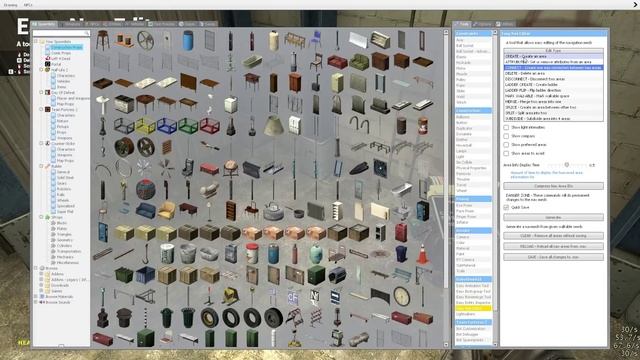Tick the fourth Show areas checkbox
Viewport: 640px width, 360px height.
click(506, 153)
